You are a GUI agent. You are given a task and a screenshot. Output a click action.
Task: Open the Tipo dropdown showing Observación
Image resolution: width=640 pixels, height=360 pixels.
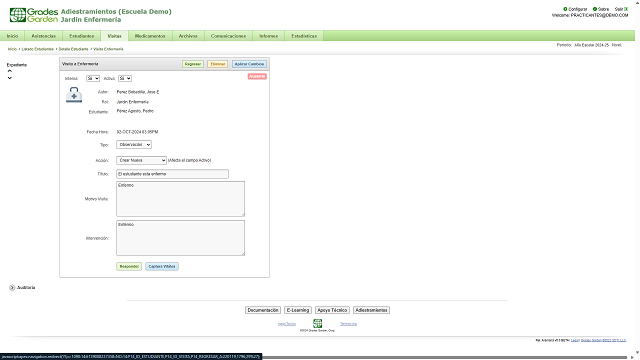coord(134,144)
